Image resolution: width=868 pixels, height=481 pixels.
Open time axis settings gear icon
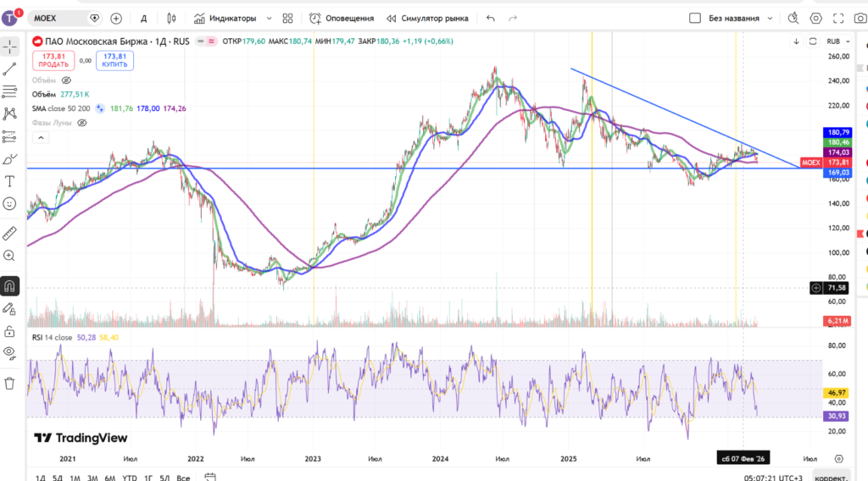point(838,459)
